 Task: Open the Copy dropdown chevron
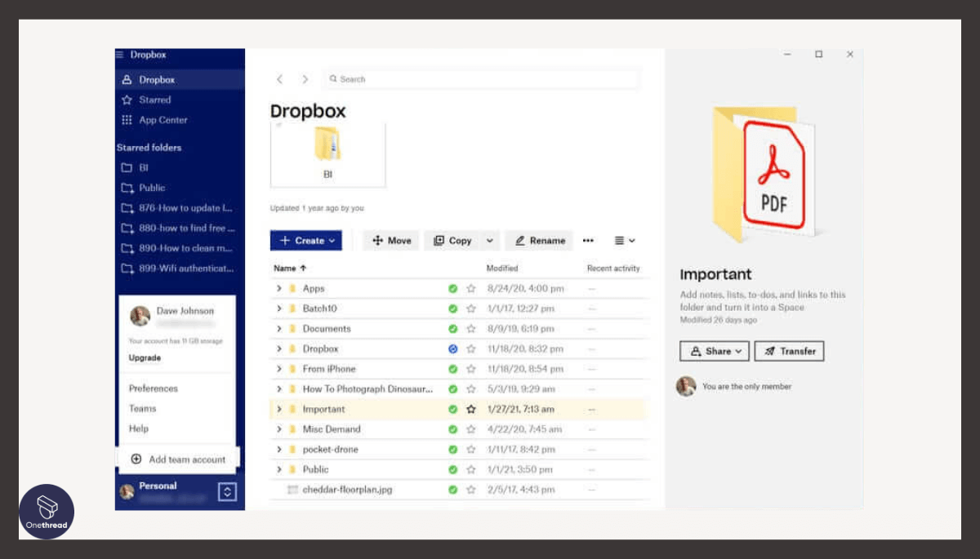490,240
